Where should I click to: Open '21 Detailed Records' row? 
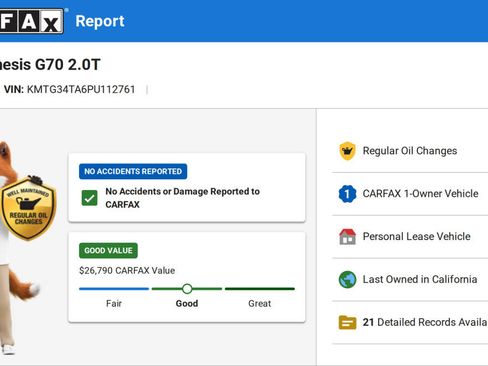[410, 322]
